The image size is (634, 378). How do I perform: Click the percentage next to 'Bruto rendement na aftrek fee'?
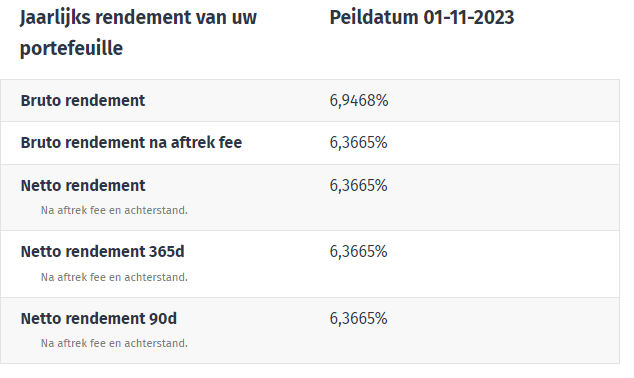359,143
